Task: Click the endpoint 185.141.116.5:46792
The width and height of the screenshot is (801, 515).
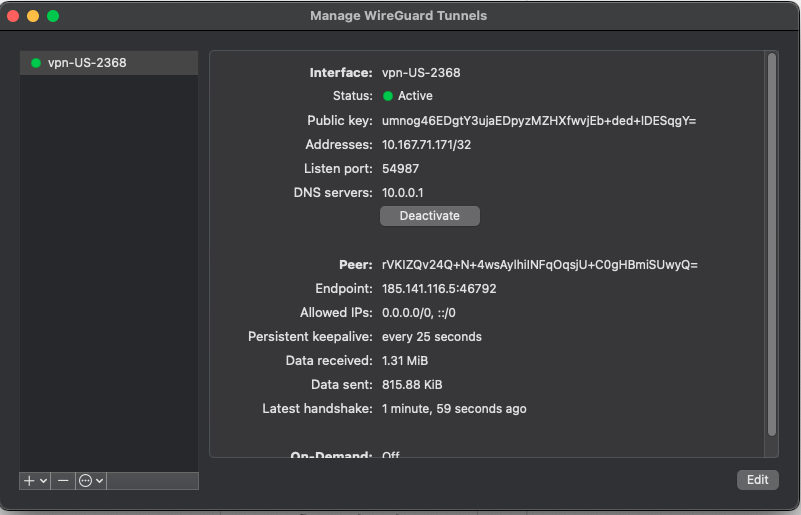Action: point(439,289)
